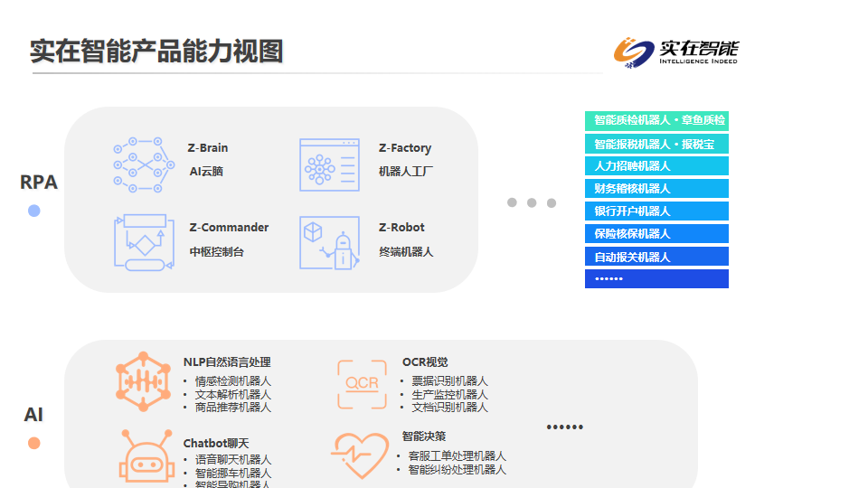Screen dimensions: 868x488
Task: Click the blue dot under RPA
Action: pyautogui.click(x=34, y=211)
